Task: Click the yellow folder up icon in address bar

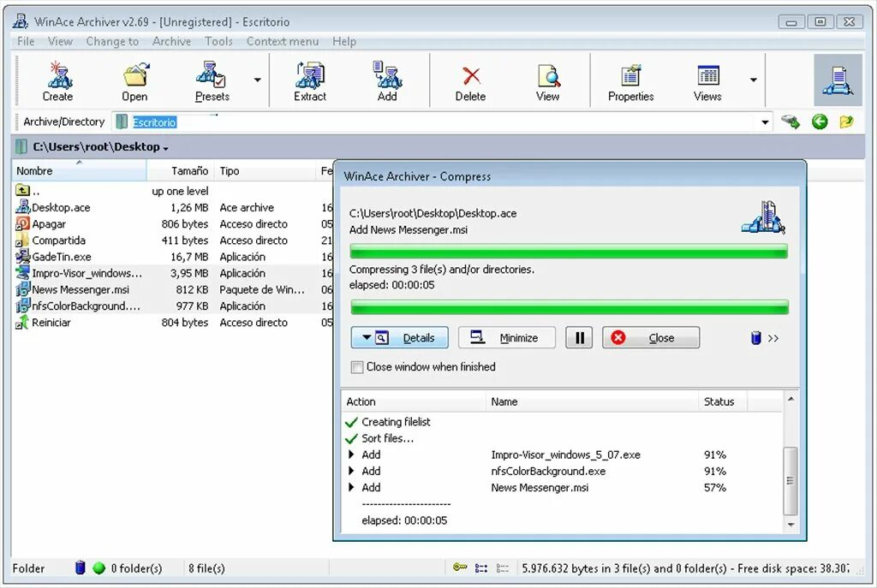Action: point(846,122)
